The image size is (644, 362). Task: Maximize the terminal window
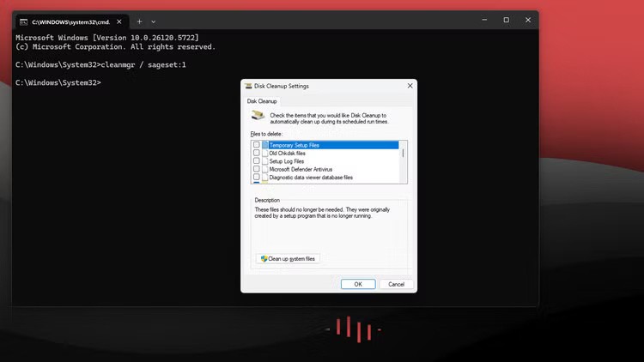coord(506,20)
